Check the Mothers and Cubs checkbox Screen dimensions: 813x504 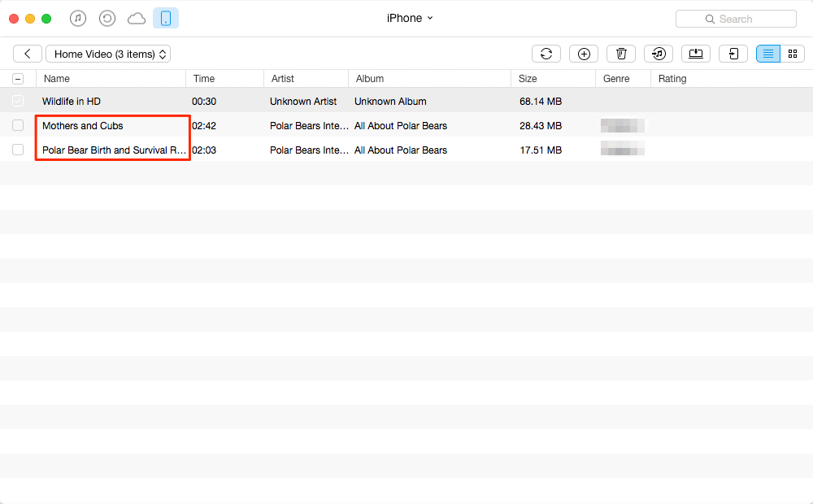(x=18, y=125)
